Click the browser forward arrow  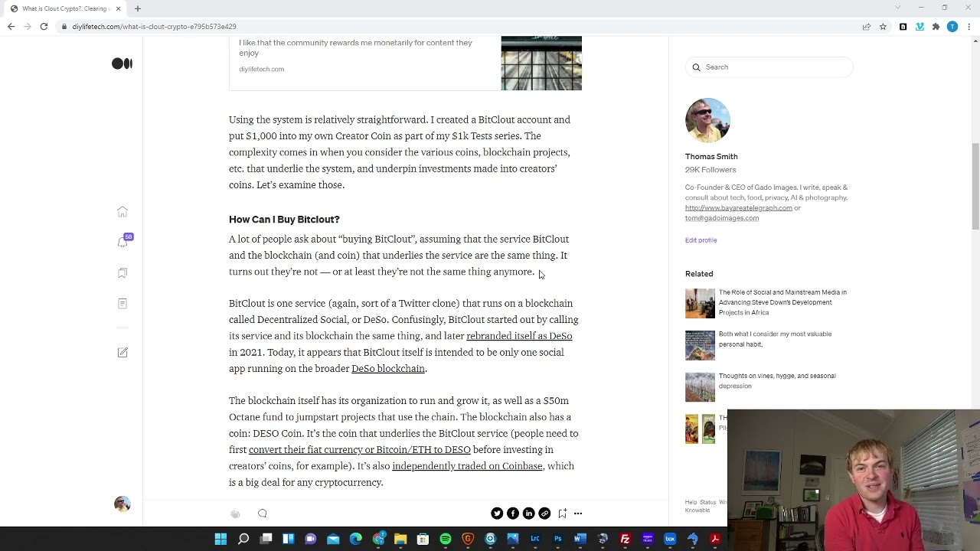tap(28, 27)
